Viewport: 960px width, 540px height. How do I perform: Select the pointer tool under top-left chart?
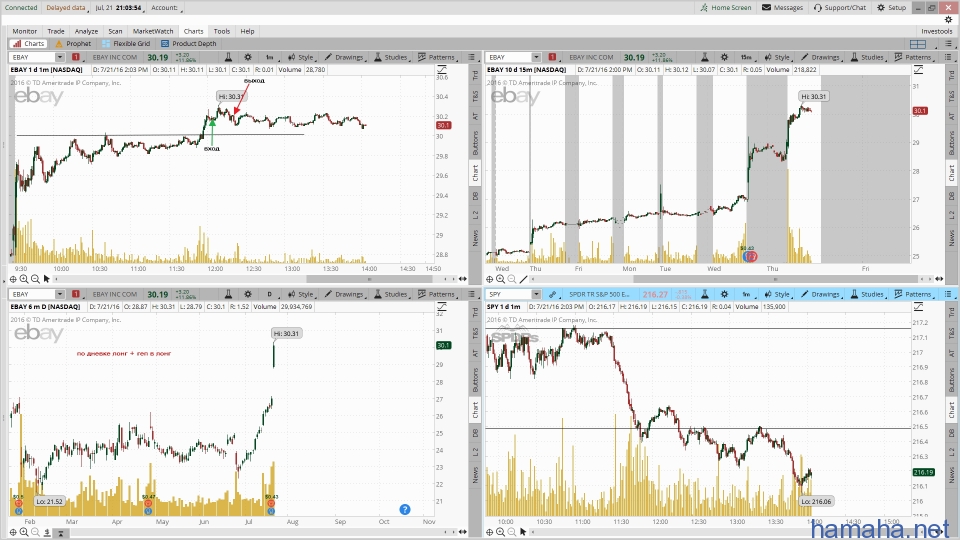click(47, 279)
